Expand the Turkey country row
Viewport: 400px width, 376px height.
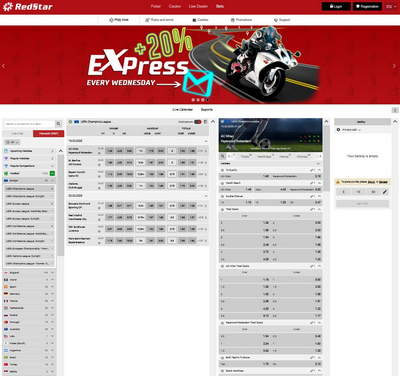coord(29,365)
